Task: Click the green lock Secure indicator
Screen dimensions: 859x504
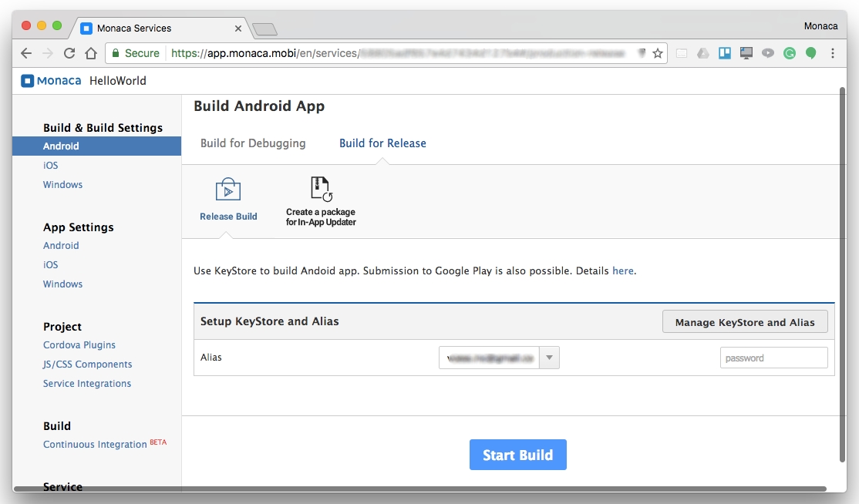Action: click(135, 53)
